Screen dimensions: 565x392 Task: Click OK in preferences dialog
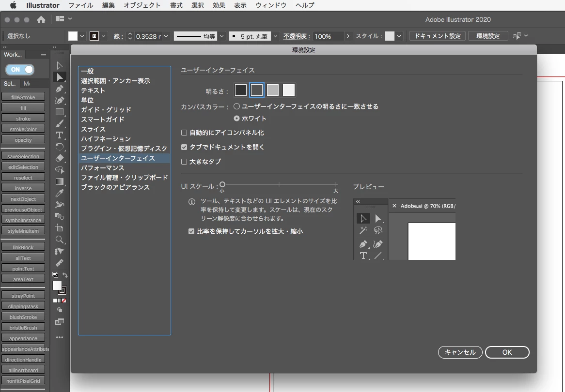tap(507, 352)
